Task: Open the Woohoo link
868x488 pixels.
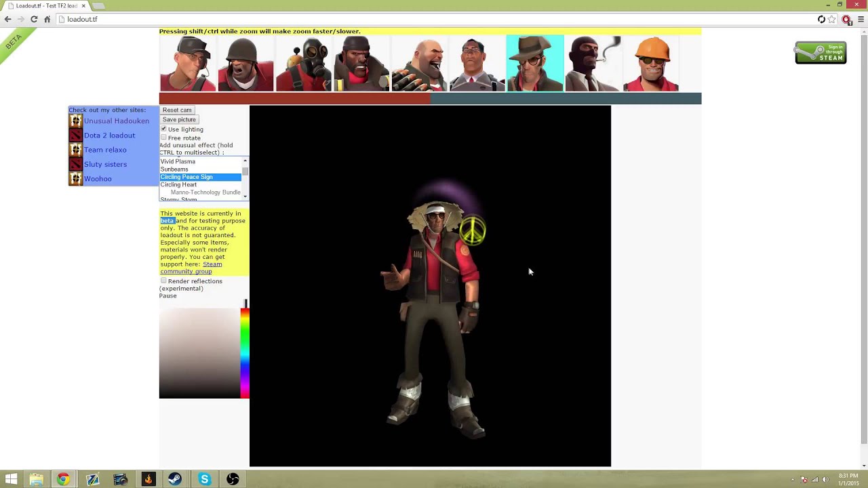Action: [x=98, y=179]
